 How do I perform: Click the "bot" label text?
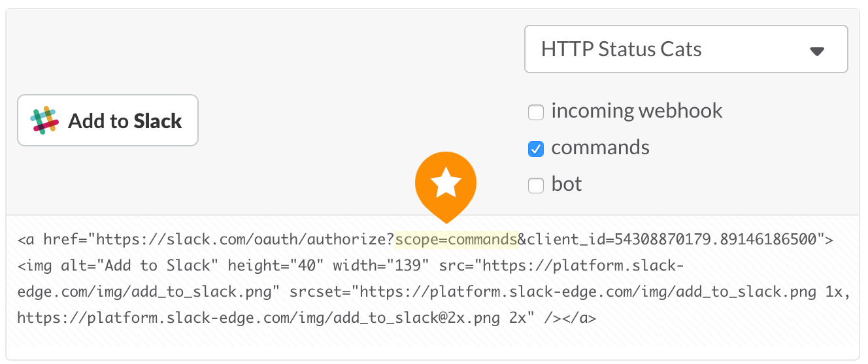pyautogui.click(x=566, y=184)
